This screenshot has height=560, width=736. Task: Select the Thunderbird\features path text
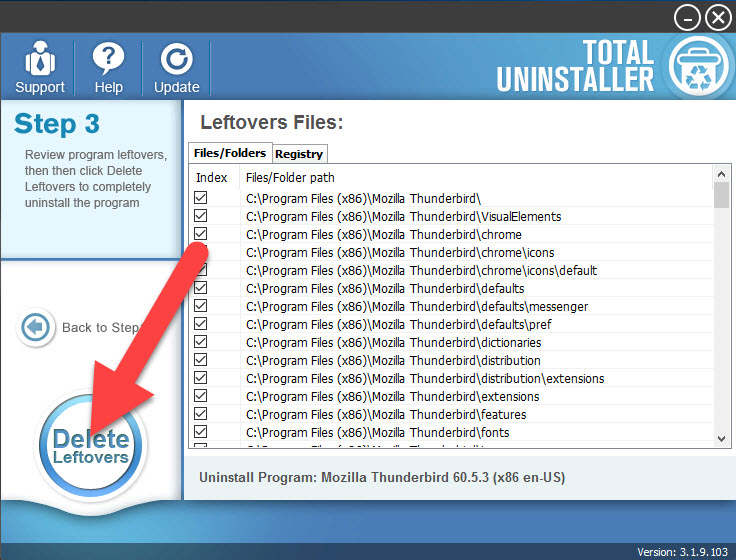pos(386,414)
